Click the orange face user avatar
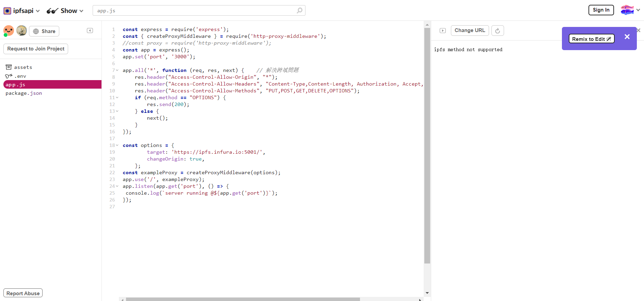This screenshot has height=301, width=644. [9, 31]
